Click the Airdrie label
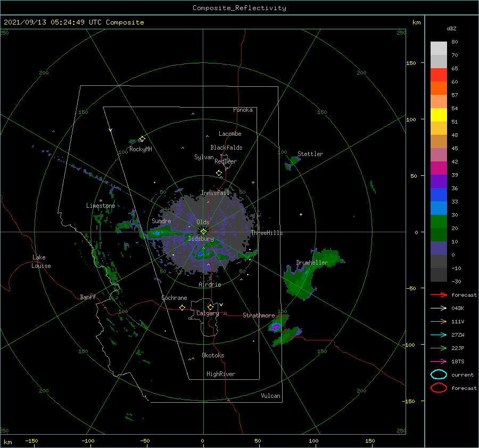Image resolution: width=479 pixels, height=448 pixels. point(210,284)
